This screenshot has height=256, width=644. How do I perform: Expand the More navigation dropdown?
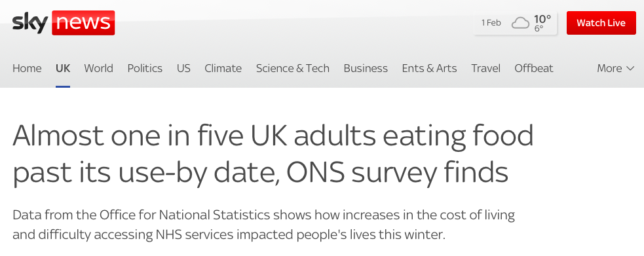(x=616, y=68)
